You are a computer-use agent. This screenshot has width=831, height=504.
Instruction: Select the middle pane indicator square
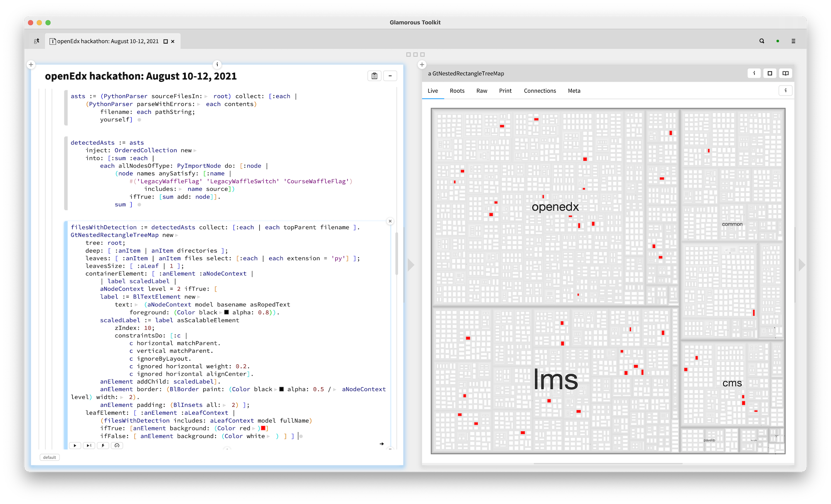(x=415, y=54)
